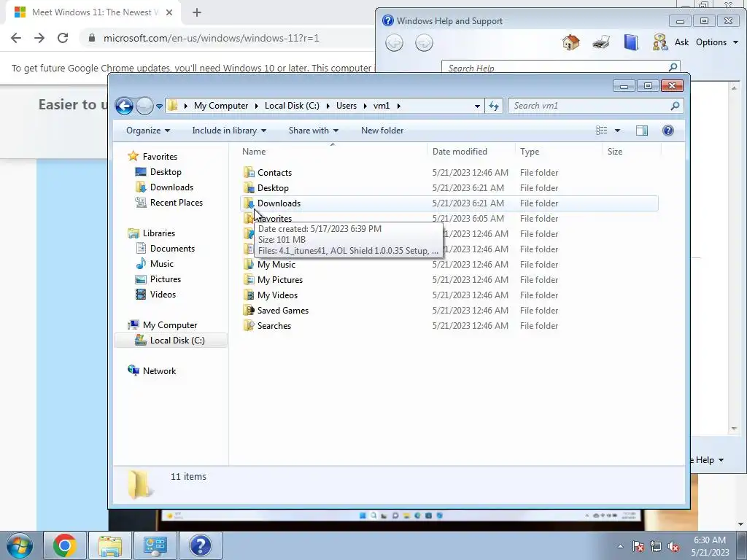Select Network in the navigation pane

tap(152, 371)
